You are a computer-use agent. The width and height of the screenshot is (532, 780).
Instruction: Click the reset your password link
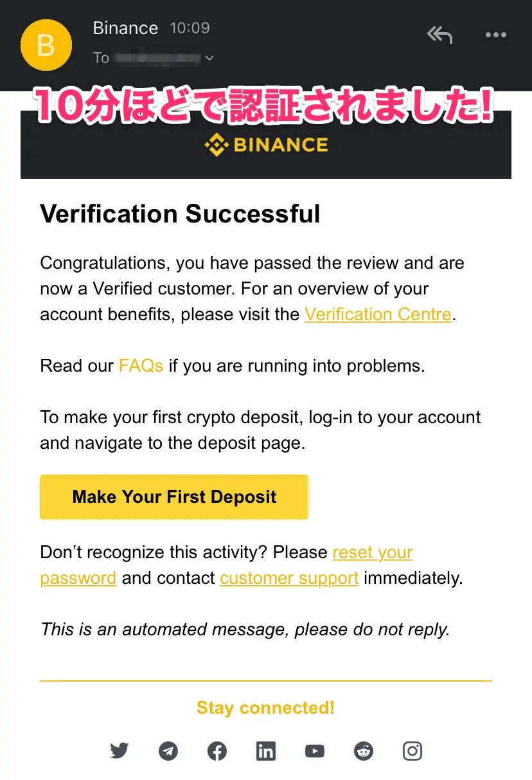click(372, 552)
